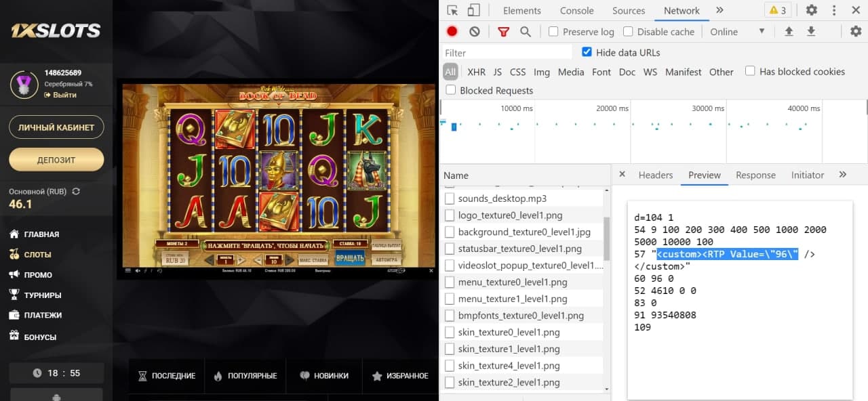Expand more DevTools tabs chevron

719,10
